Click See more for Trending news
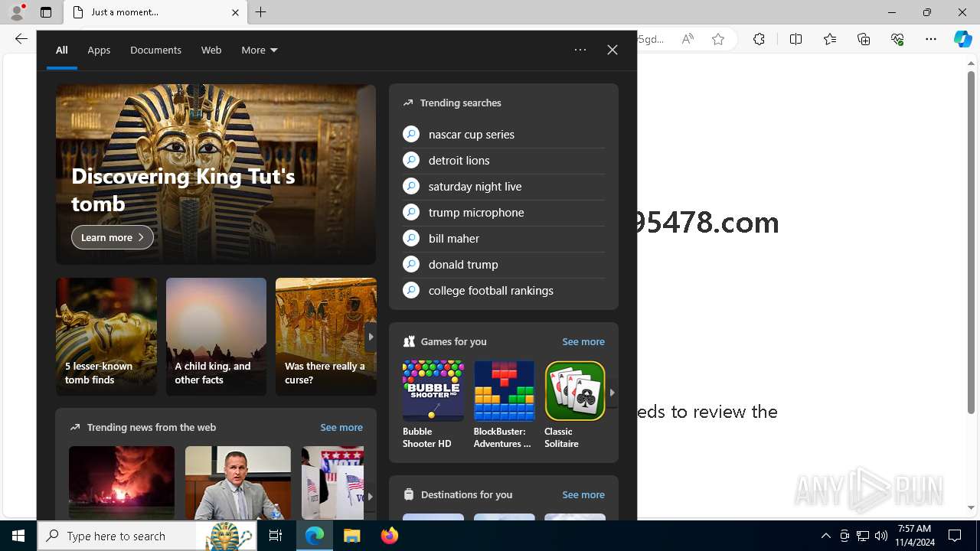 (341, 427)
